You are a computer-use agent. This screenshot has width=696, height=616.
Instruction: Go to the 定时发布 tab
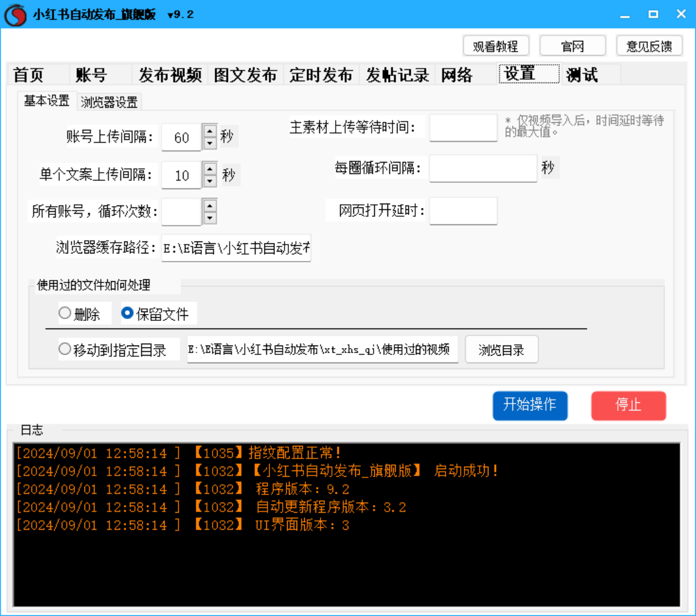[x=321, y=74]
